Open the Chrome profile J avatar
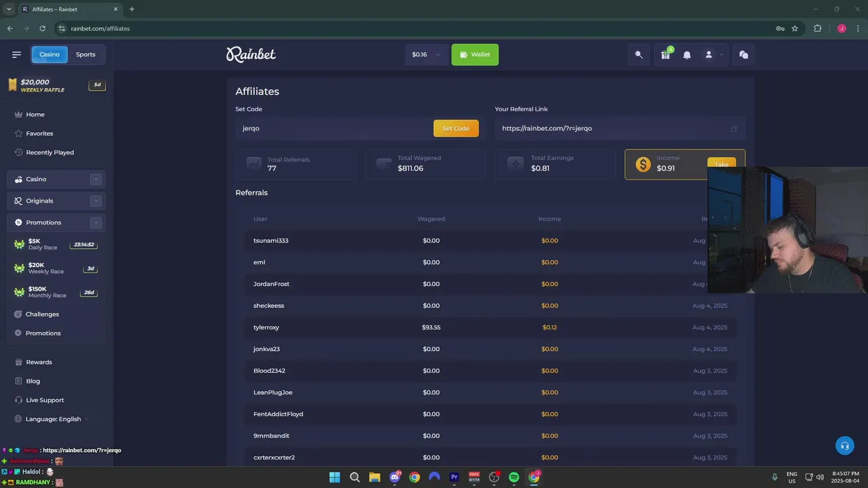This screenshot has width=868, height=488. (x=842, y=28)
